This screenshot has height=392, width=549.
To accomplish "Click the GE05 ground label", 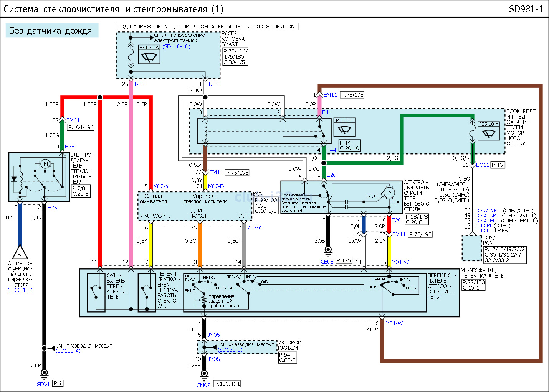I will point(327,262).
